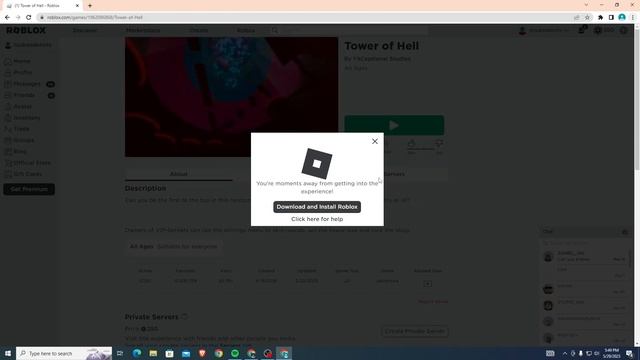Select the About tab
640x360 pixels.
coord(178,174)
